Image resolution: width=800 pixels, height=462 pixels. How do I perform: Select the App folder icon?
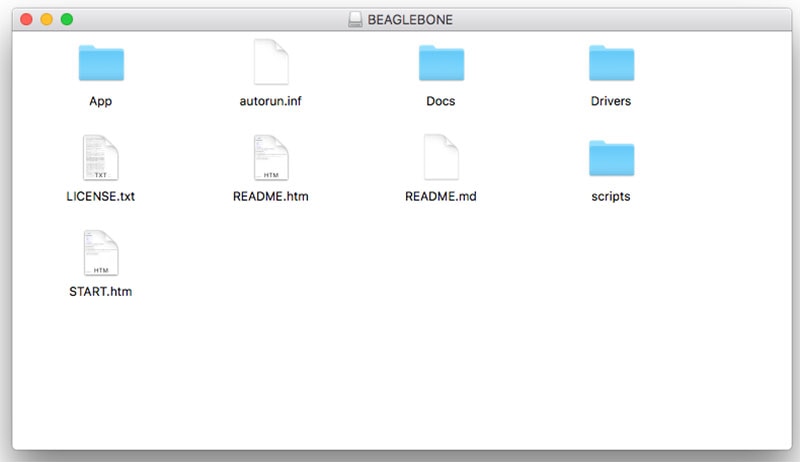click(100, 63)
